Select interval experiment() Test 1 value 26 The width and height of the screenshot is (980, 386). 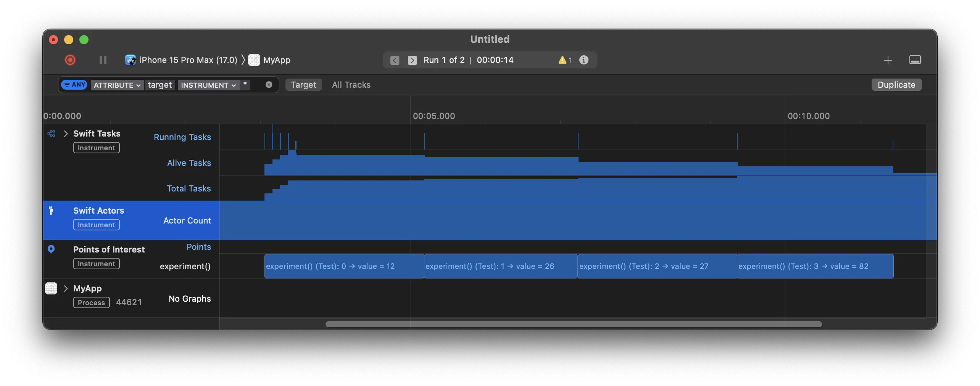coord(501,266)
